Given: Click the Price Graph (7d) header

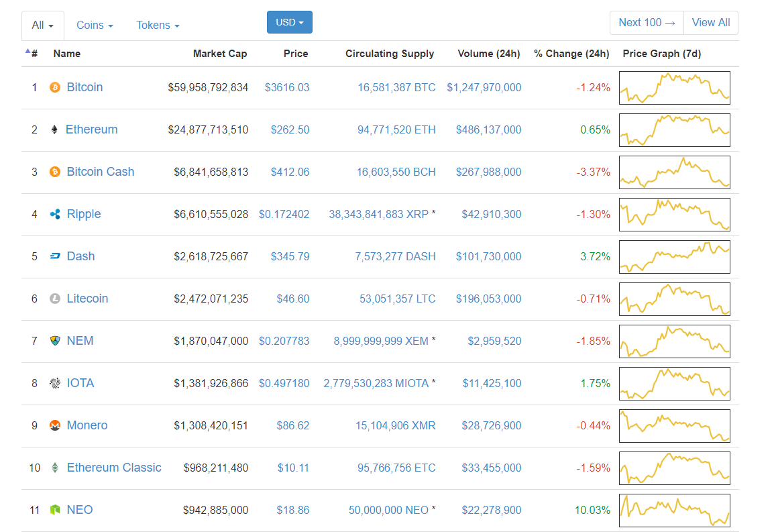Looking at the screenshot, I should pyautogui.click(x=662, y=54).
